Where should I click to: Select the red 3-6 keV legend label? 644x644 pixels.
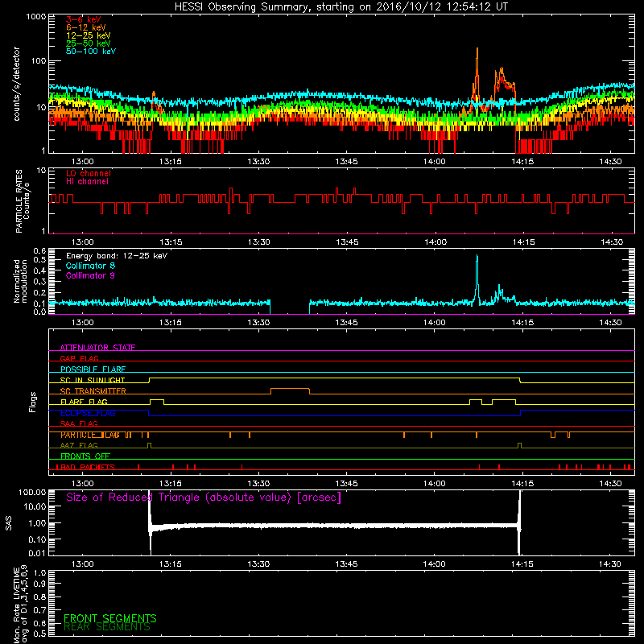click(x=83, y=19)
